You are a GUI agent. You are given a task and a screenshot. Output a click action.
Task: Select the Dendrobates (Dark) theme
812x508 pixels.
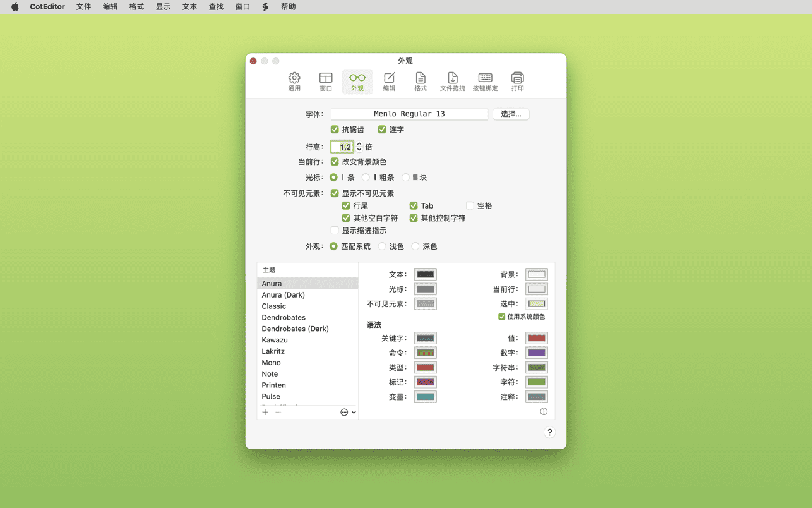[x=295, y=329]
